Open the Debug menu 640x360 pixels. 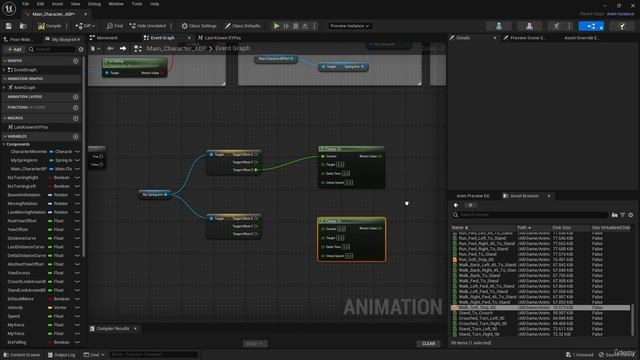94,4
